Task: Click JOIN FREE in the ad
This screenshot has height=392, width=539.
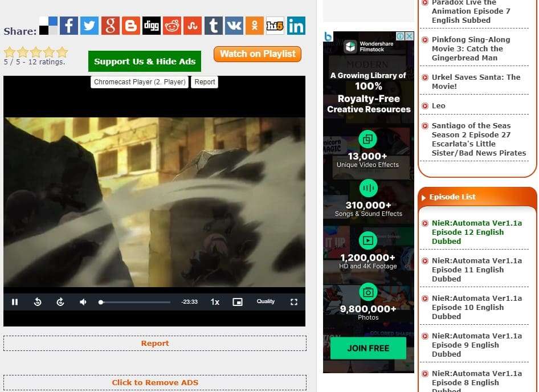Action: click(368, 348)
